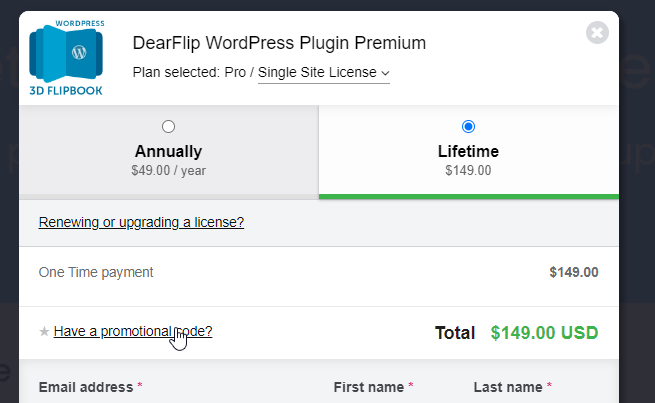Click the First name field label
The height and width of the screenshot is (403, 655).
369,387
